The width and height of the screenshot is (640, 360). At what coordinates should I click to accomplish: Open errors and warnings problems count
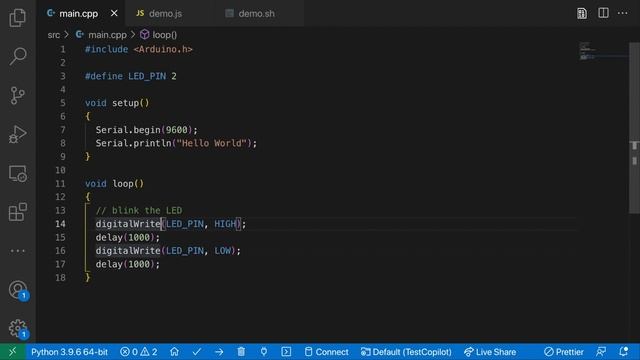139,351
